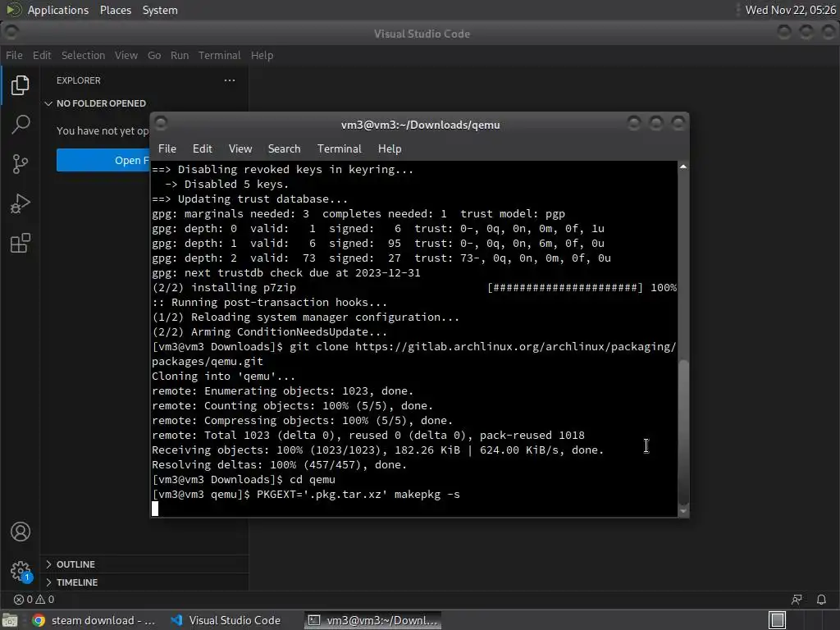The width and height of the screenshot is (840, 630).
Task: Click the Open Folder button
Action: pyautogui.click(x=103, y=160)
